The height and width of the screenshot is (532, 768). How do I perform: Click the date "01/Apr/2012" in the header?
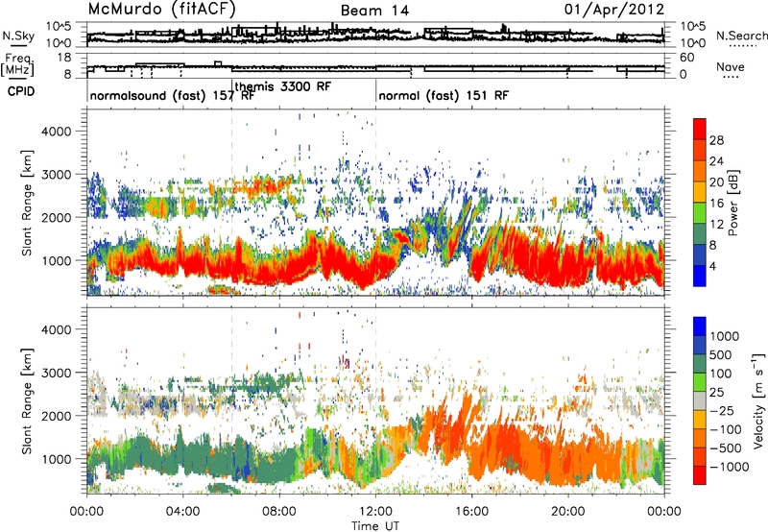614,10
